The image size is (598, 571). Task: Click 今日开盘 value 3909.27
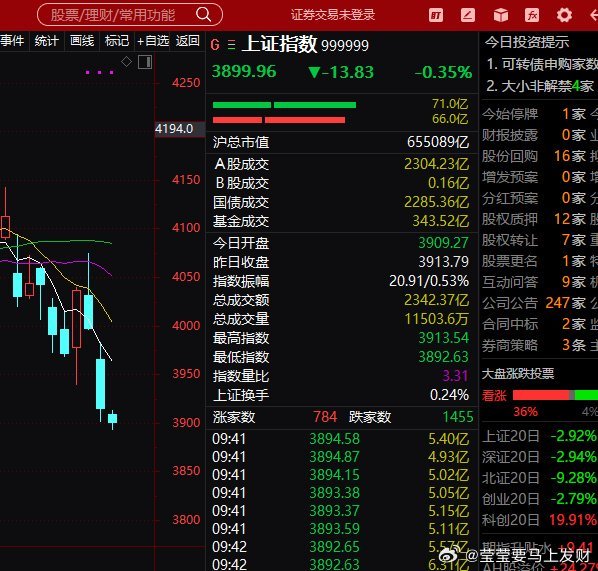pos(443,243)
